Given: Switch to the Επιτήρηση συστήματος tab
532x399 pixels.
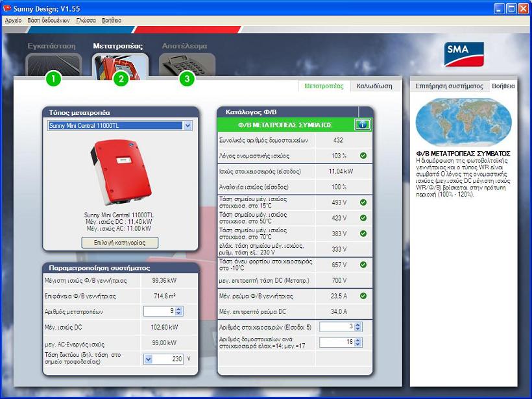Looking at the screenshot, I should (449, 86).
